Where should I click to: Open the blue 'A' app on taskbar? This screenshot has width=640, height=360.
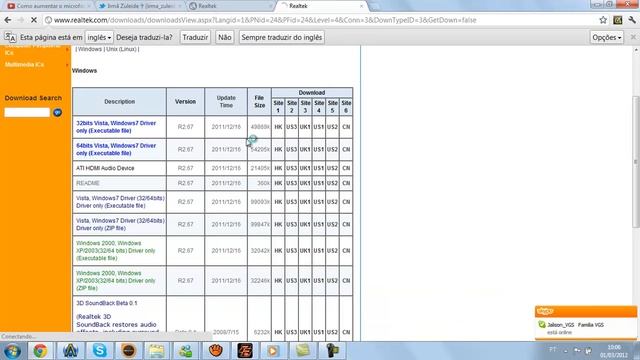coord(70,351)
